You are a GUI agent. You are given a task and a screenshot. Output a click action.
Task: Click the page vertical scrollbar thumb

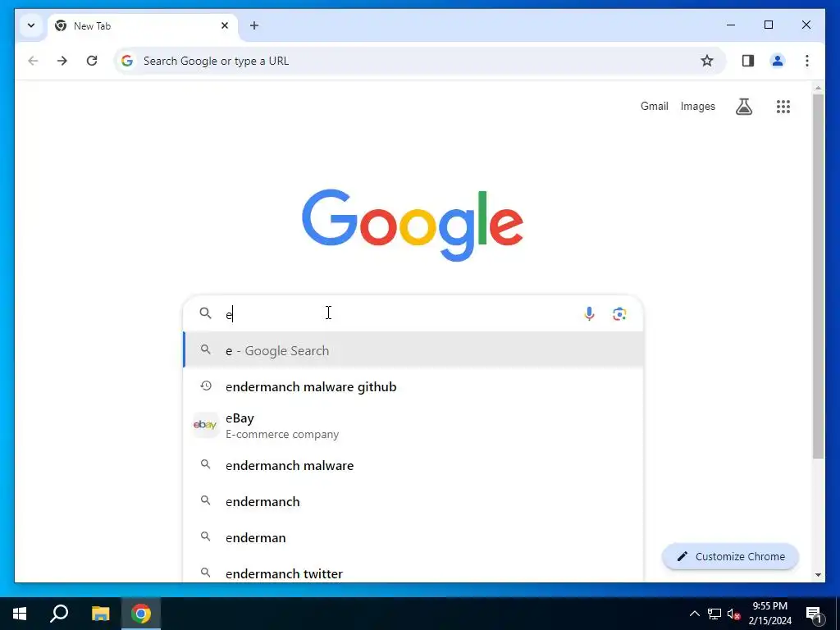[x=818, y=276]
